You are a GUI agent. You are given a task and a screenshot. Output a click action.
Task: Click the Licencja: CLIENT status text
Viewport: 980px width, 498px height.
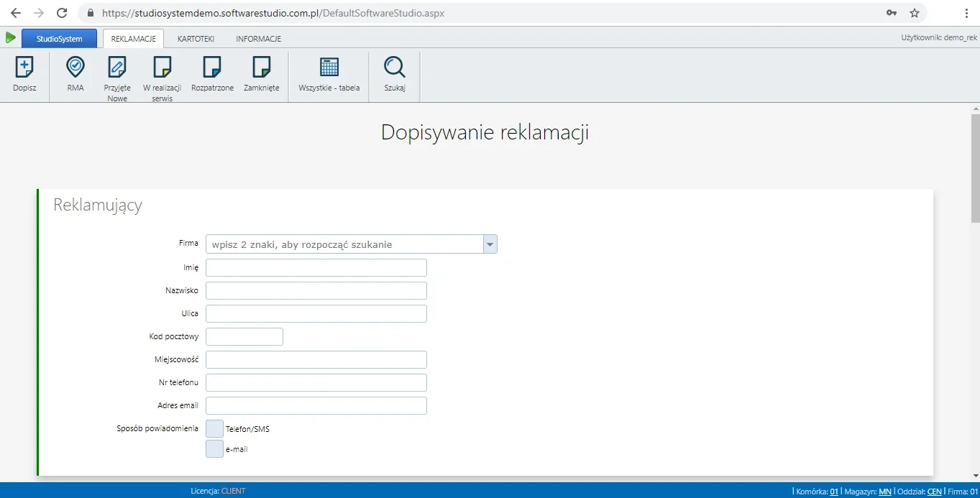[x=218, y=492]
